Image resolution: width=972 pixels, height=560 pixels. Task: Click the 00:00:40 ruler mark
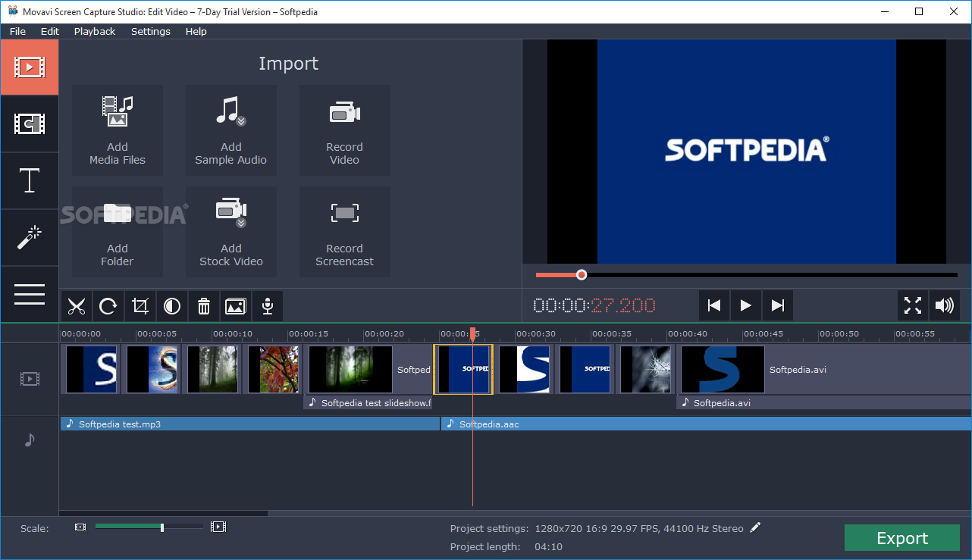tap(688, 333)
